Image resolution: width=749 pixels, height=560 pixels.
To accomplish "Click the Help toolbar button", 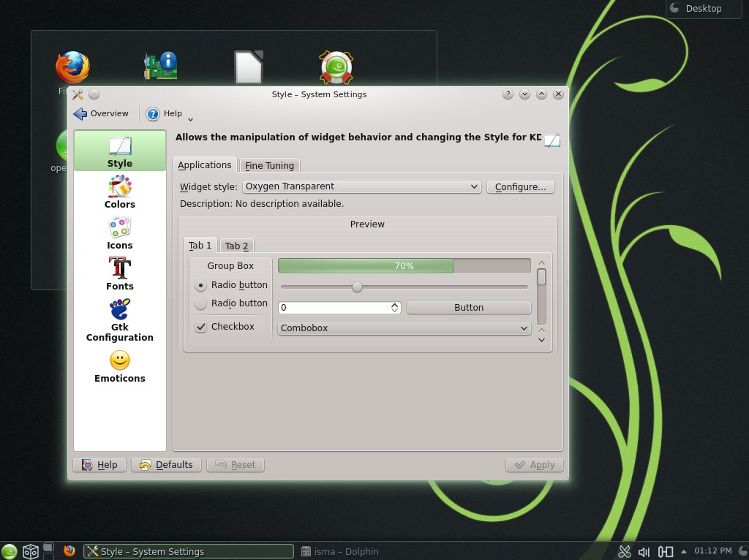I will tap(165, 113).
